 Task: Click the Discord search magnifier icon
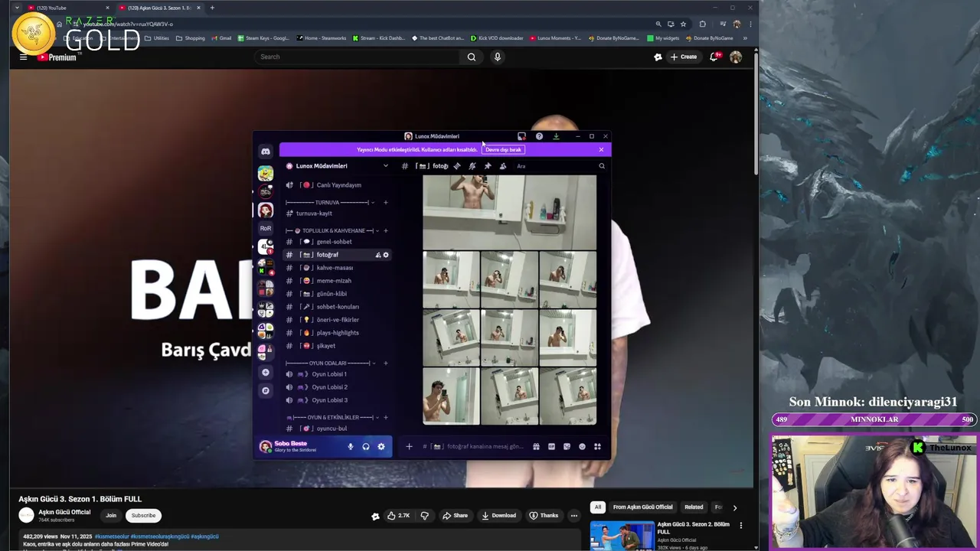coord(602,166)
